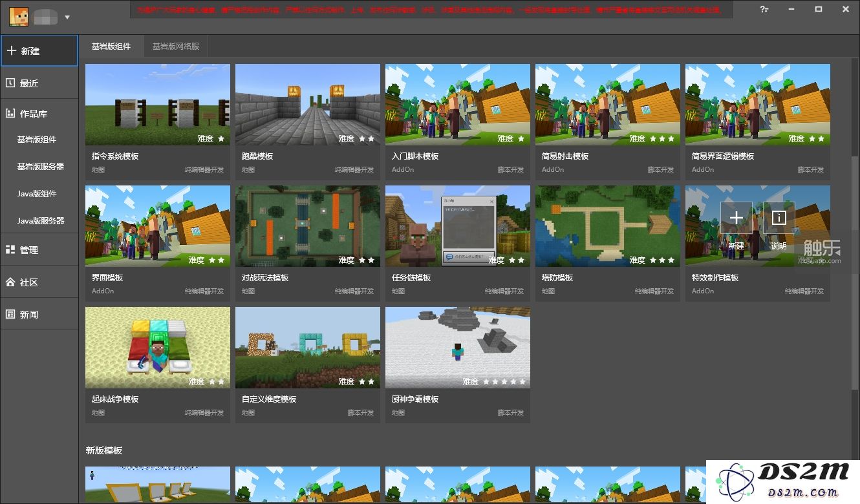The height and width of the screenshot is (504, 860).
Task: Click the 自定义维度模板 title text
Action: click(x=269, y=399)
